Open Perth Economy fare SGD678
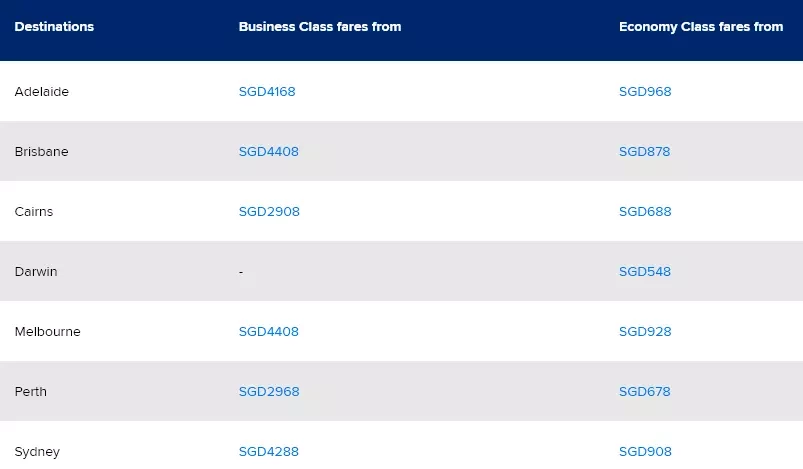Image resolution: width=803 pixels, height=469 pixels. 644,391
